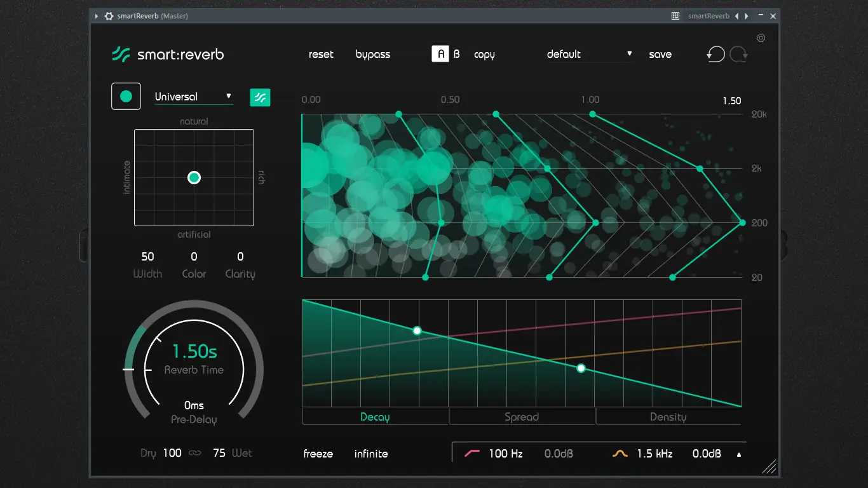Open the Universal profile dropdown

tap(194, 97)
